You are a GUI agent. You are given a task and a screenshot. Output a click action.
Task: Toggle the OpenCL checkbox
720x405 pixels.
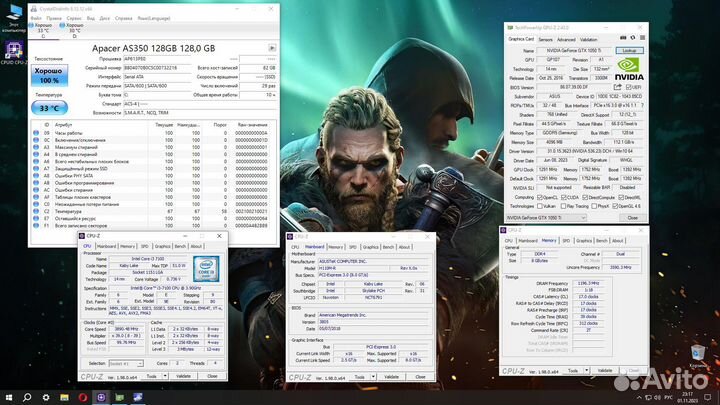coord(540,197)
